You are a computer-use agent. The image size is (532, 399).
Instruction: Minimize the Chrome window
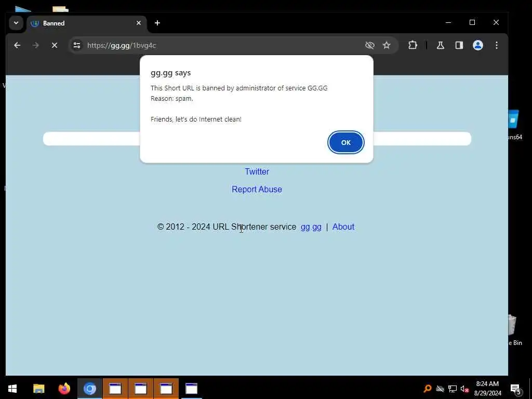click(448, 22)
